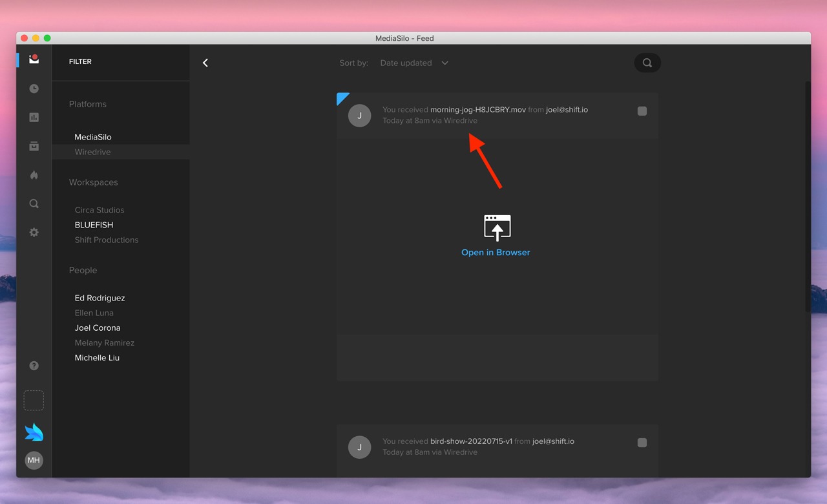Collapse filter panel with back chevron
The height and width of the screenshot is (504, 827).
click(205, 63)
